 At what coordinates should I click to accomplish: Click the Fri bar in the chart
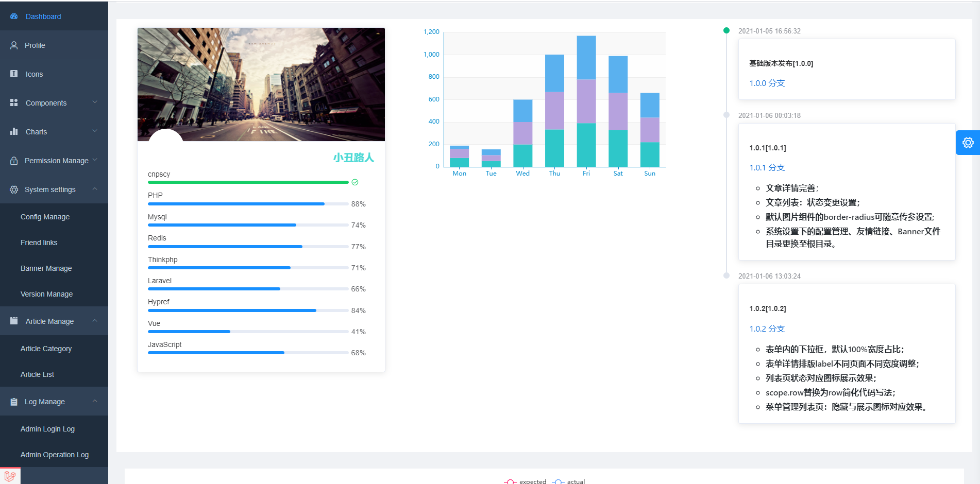coord(586,101)
